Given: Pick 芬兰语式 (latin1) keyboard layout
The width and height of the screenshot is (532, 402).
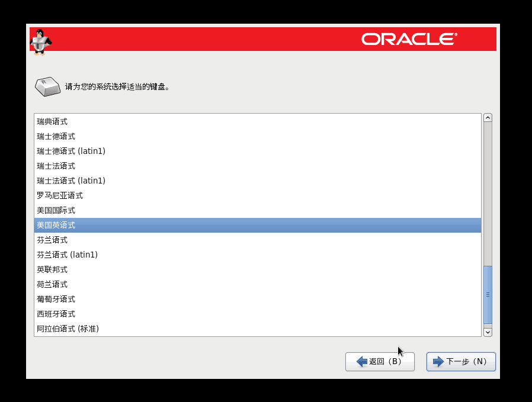Looking at the screenshot, I should [x=67, y=255].
